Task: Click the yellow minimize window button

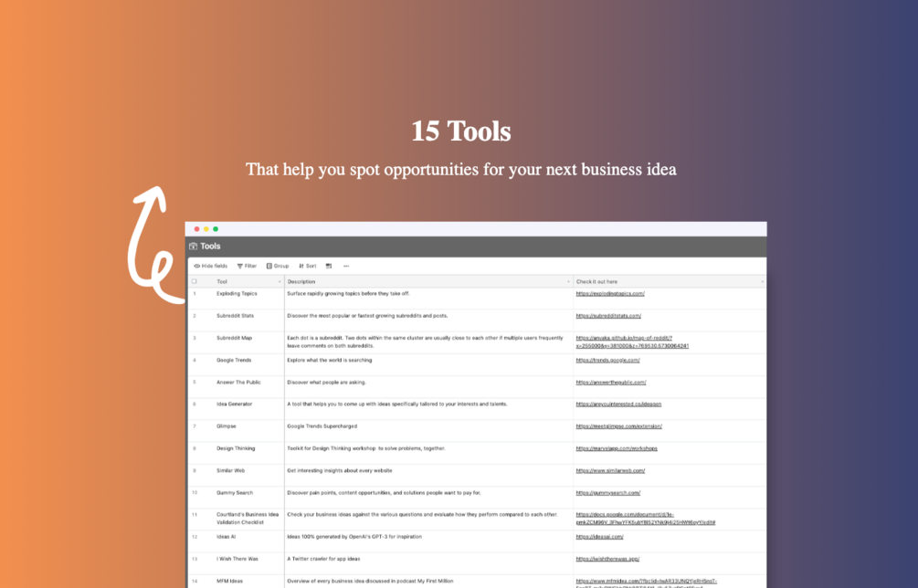Action: tap(206, 229)
